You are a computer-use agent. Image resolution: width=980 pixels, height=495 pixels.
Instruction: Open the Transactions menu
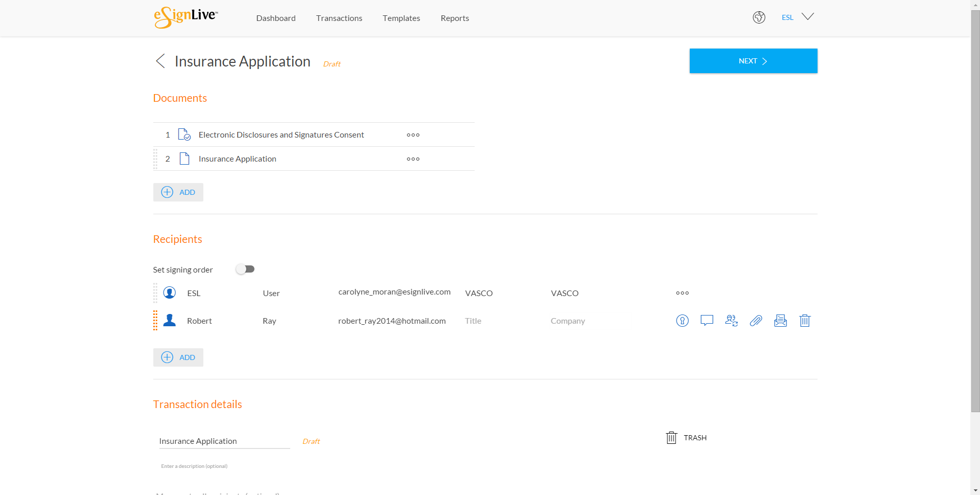339,18
